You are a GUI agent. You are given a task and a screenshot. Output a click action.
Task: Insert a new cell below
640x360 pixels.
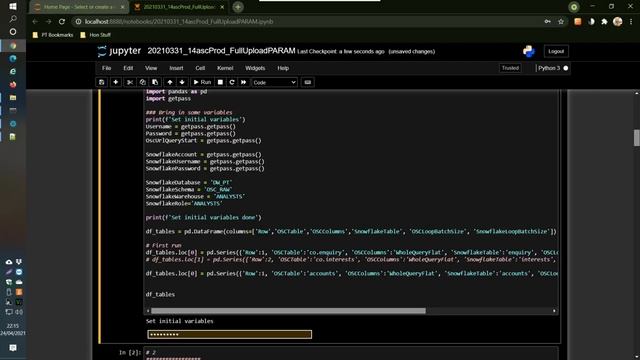click(116, 82)
